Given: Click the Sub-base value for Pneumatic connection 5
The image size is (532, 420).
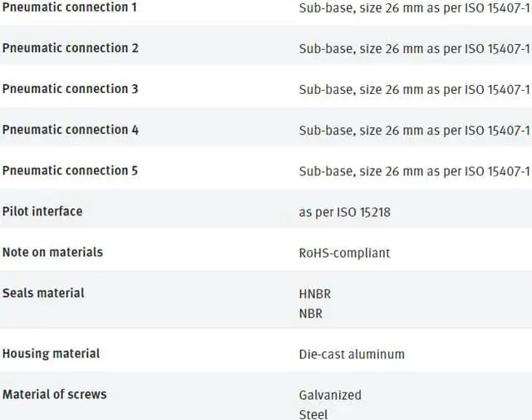Looking at the screenshot, I should (414, 171).
